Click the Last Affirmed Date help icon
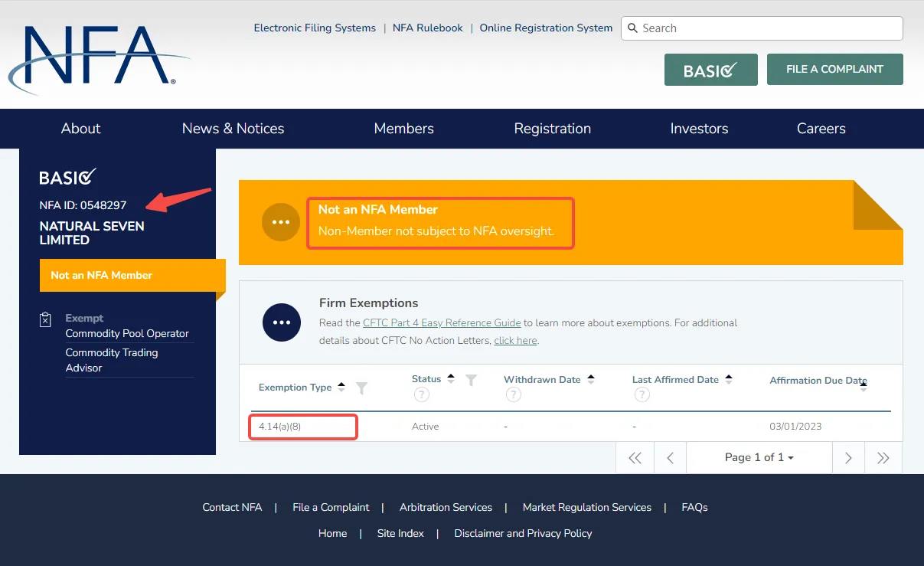 click(x=642, y=395)
